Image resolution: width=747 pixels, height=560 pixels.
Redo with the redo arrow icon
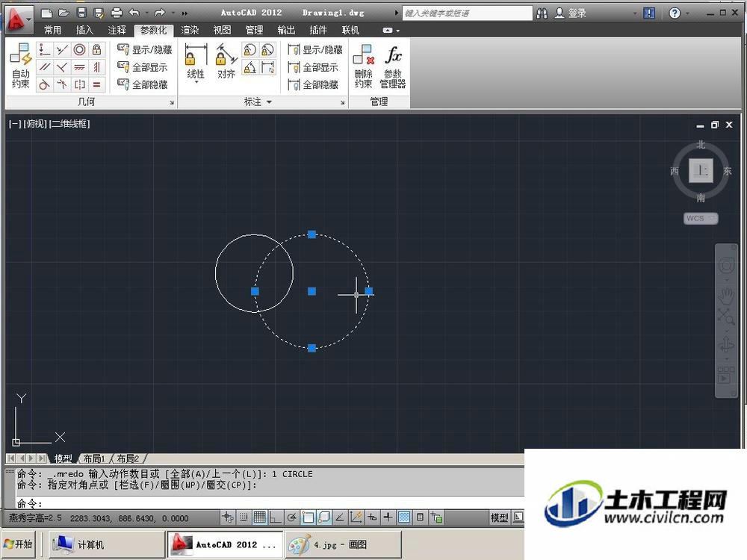point(160,13)
